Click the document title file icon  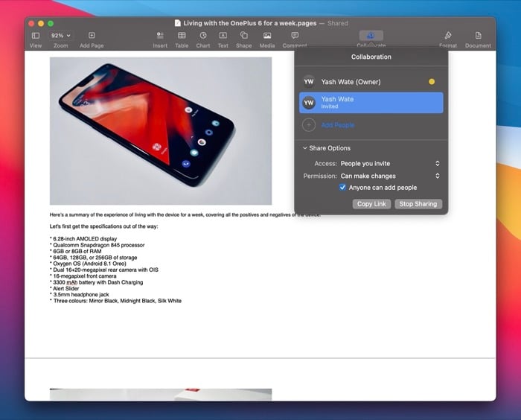pyautogui.click(x=178, y=23)
